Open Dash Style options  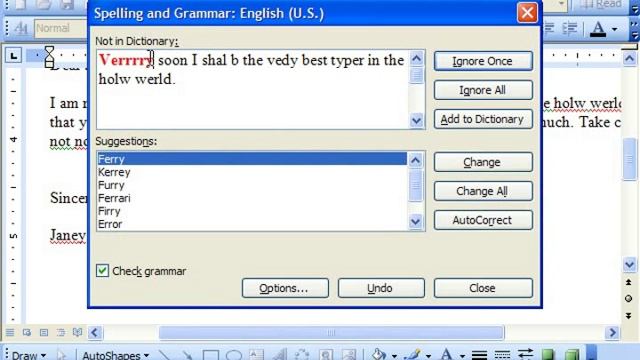pos(502,355)
